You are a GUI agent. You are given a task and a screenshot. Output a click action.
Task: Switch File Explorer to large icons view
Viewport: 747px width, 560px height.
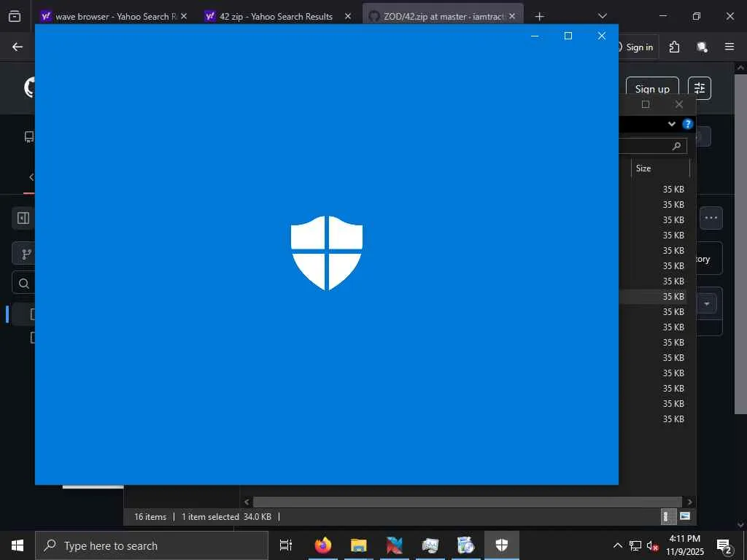(684, 516)
